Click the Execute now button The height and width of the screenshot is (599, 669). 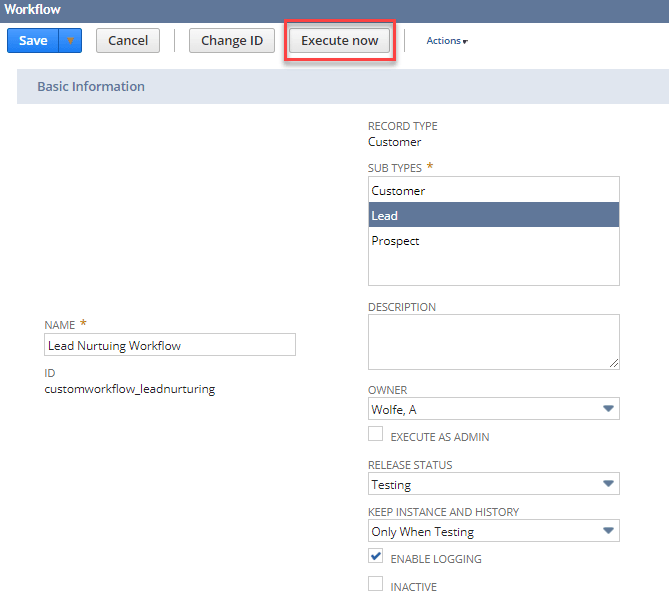click(x=340, y=41)
